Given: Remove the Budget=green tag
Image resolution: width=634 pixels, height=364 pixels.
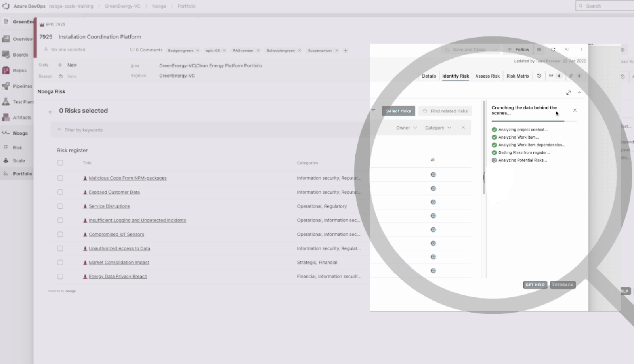Looking at the screenshot, I should tap(197, 50).
